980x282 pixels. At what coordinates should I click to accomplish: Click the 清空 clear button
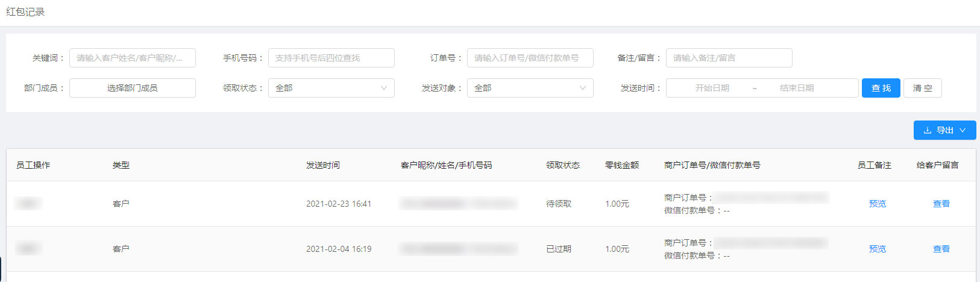923,88
